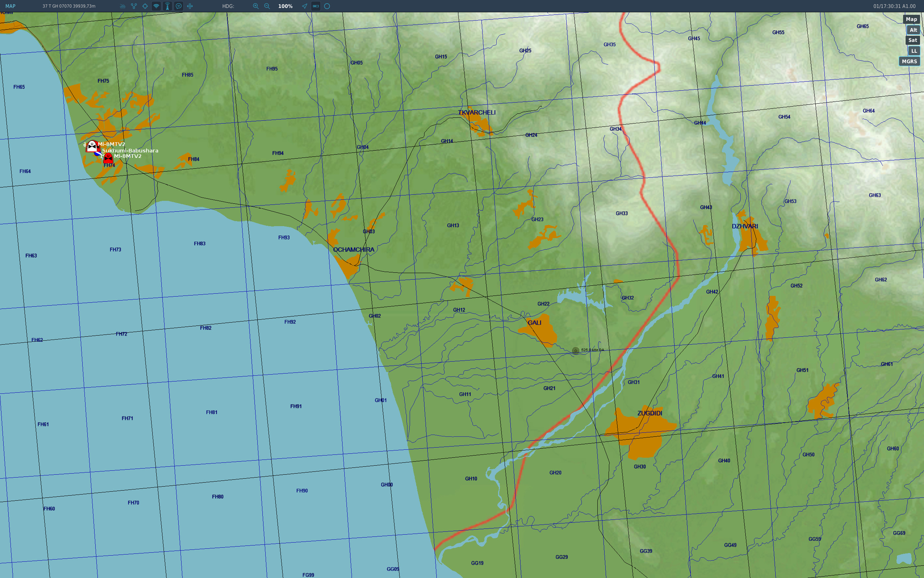Click grid label GH51
Screen dimensions: 924x578
pyautogui.click(x=803, y=370)
